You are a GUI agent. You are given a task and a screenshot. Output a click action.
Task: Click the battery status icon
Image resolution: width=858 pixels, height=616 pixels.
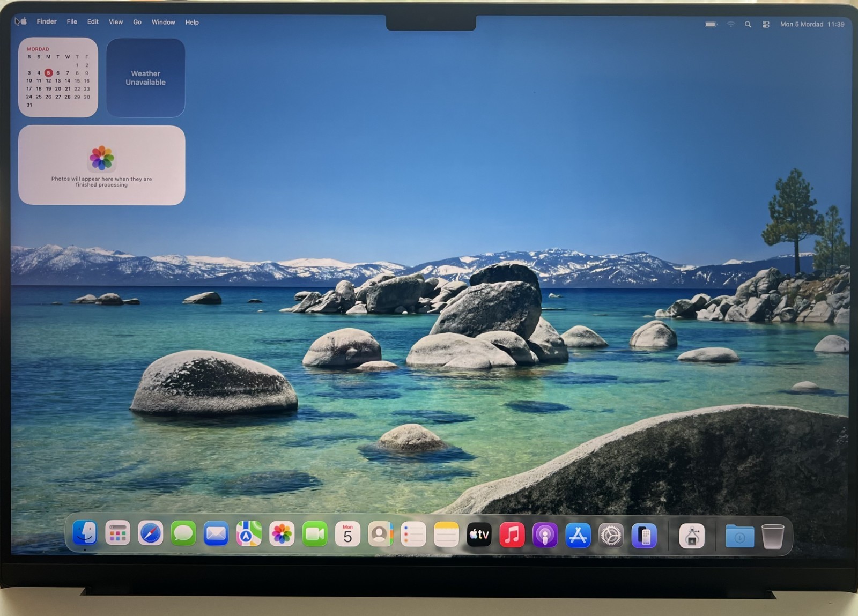coord(711,24)
